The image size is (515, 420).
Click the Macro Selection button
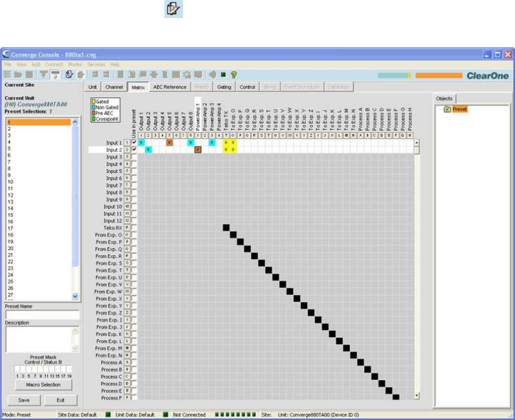point(43,385)
